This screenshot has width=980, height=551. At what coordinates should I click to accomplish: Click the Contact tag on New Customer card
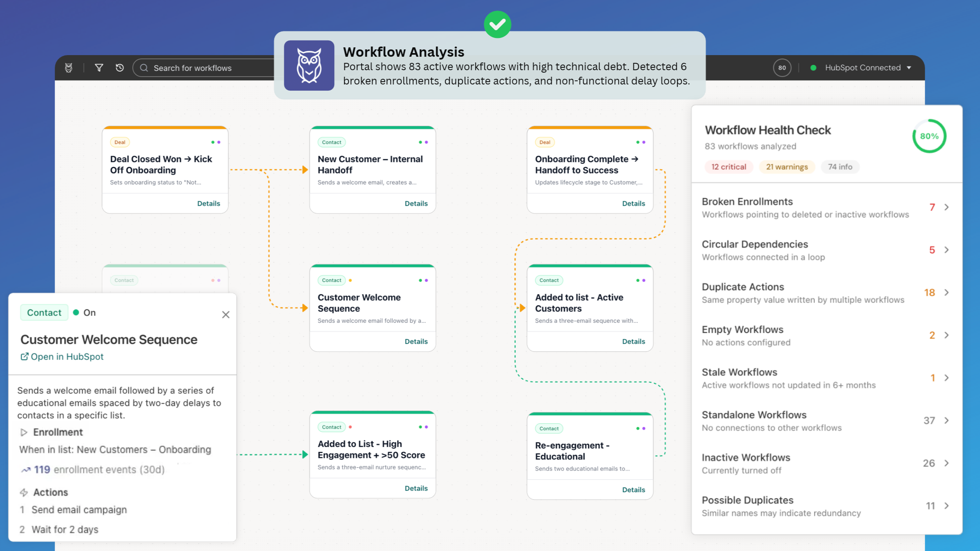331,142
